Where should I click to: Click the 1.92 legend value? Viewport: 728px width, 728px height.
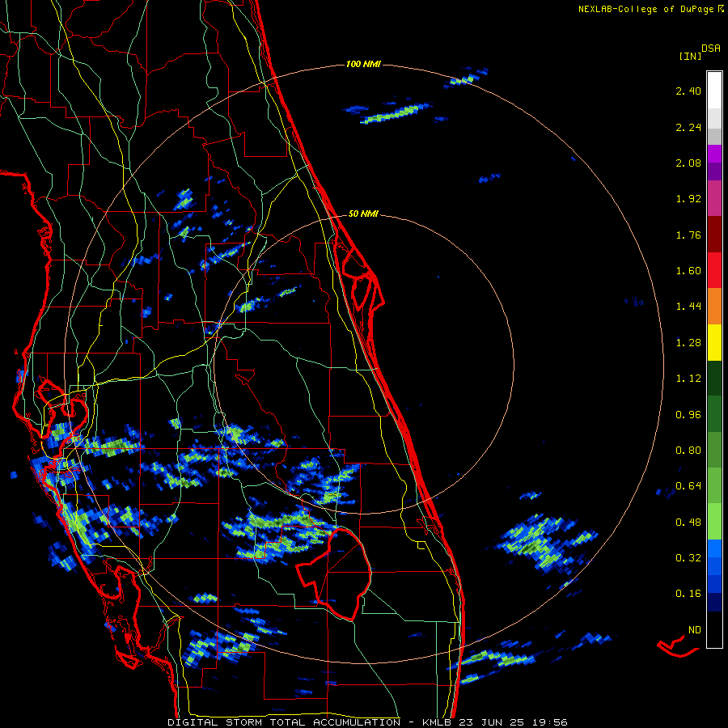click(688, 199)
